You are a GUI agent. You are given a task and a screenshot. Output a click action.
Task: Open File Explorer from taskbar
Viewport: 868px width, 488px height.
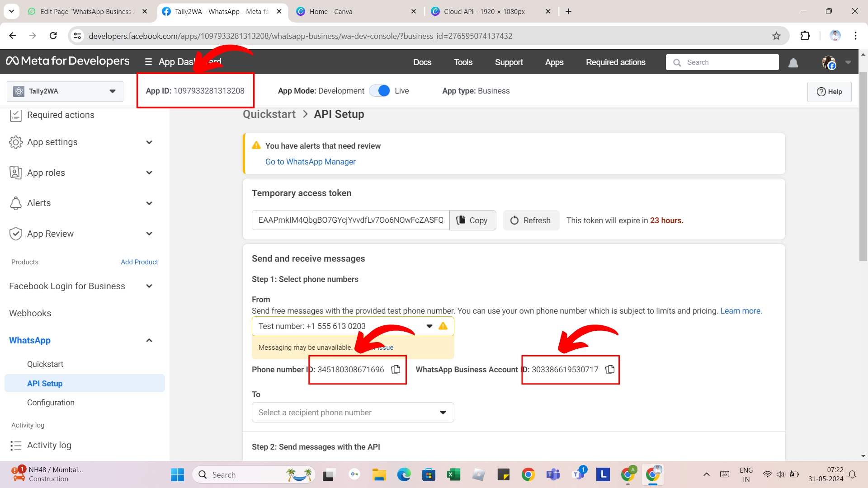[x=379, y=474]
